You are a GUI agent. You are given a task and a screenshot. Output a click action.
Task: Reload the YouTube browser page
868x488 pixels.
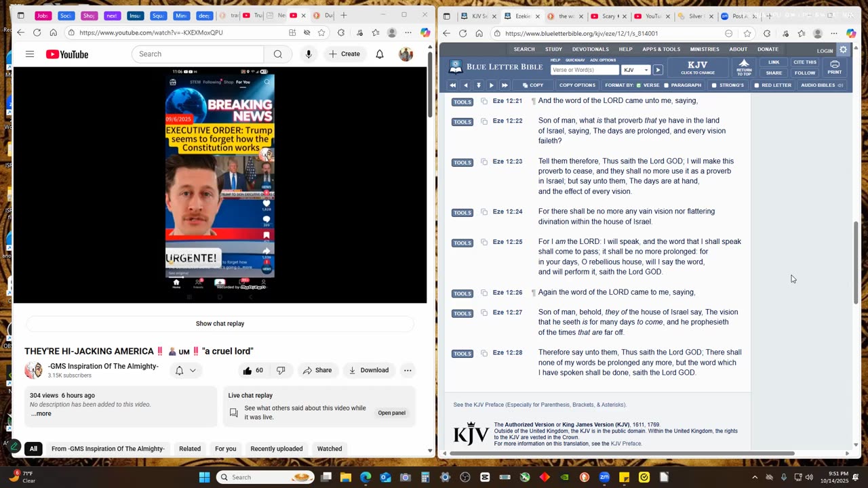click(x=37, y=33)
